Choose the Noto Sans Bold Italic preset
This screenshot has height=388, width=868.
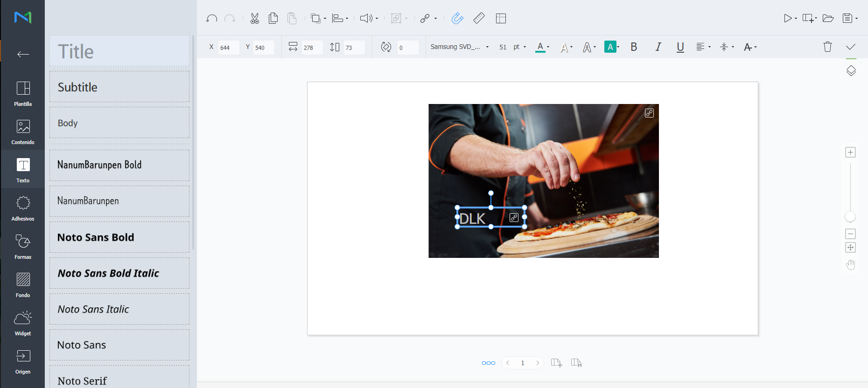[x=119, y=273]
